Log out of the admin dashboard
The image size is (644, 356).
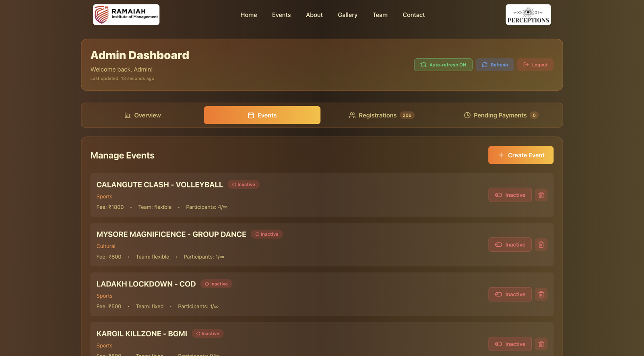535,65
